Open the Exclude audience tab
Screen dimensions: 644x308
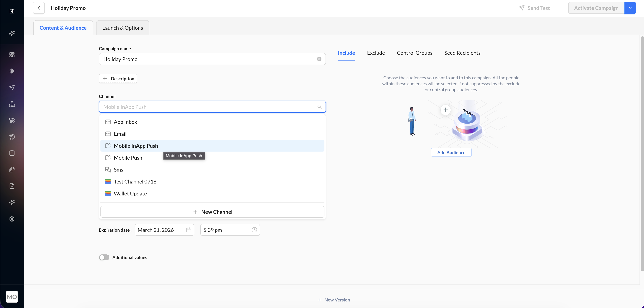tap(376, 53)
